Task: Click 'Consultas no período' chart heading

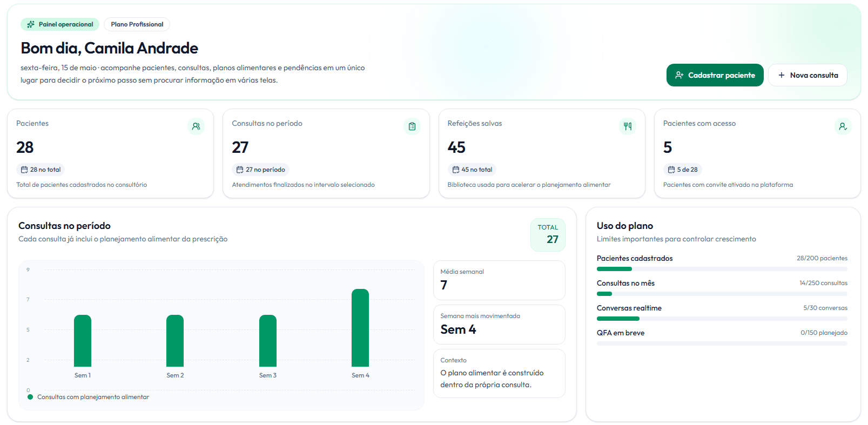Action: 64,226
